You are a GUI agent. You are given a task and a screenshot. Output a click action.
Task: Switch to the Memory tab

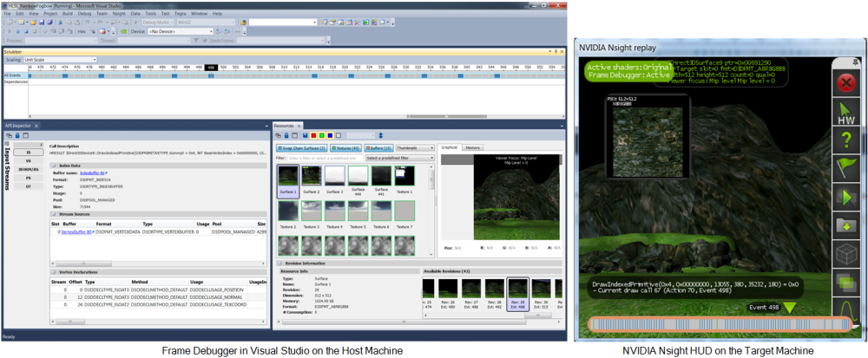point(473,148)
